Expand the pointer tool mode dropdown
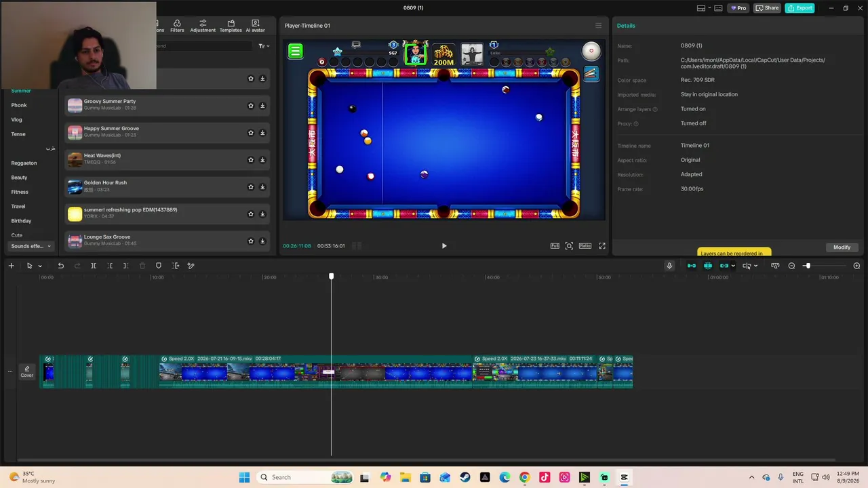The image size is (868, 488). pos(40,266)
